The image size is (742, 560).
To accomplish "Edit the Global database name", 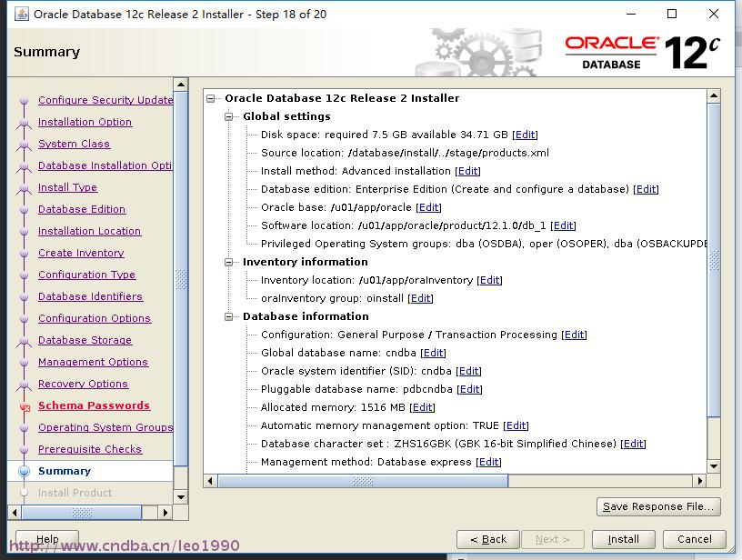I will click(433, 353).
